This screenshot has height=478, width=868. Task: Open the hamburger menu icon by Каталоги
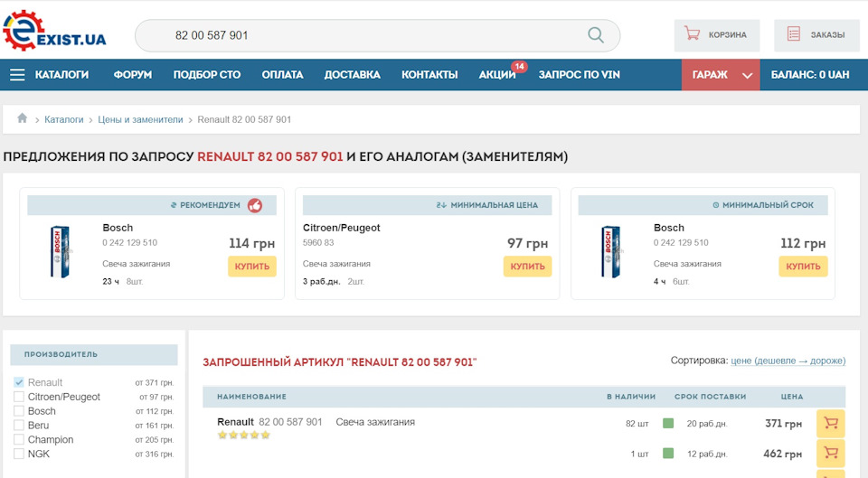[17, 75]
